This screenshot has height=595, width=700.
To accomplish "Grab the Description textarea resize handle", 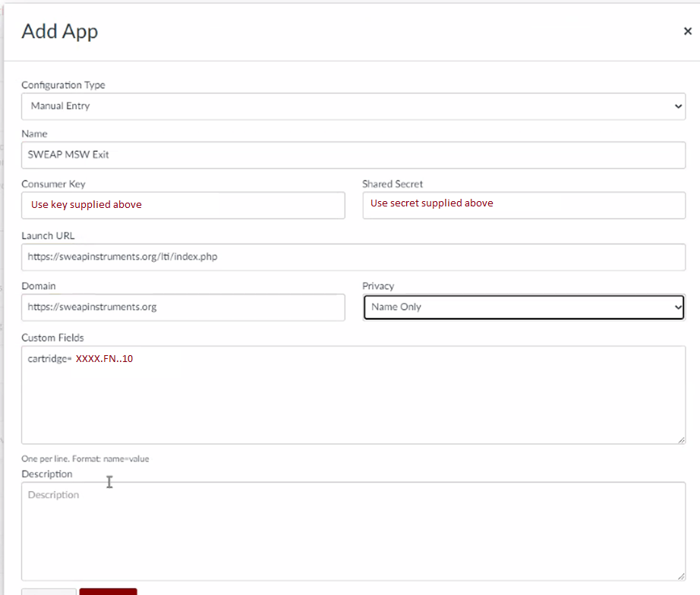I will click(681, 577).
